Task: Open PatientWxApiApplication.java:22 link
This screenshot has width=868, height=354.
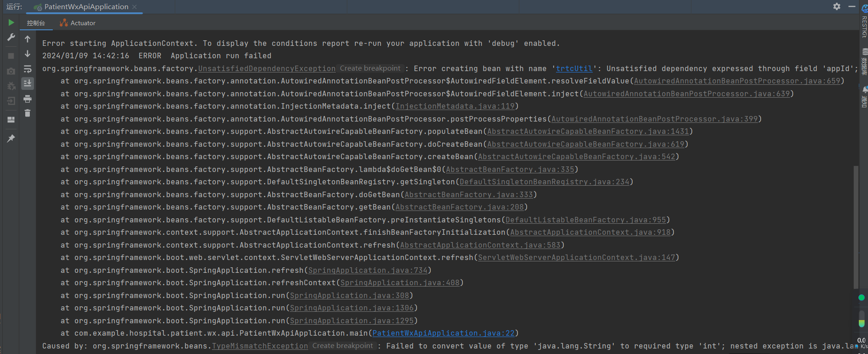Action: tap(444, 333)
